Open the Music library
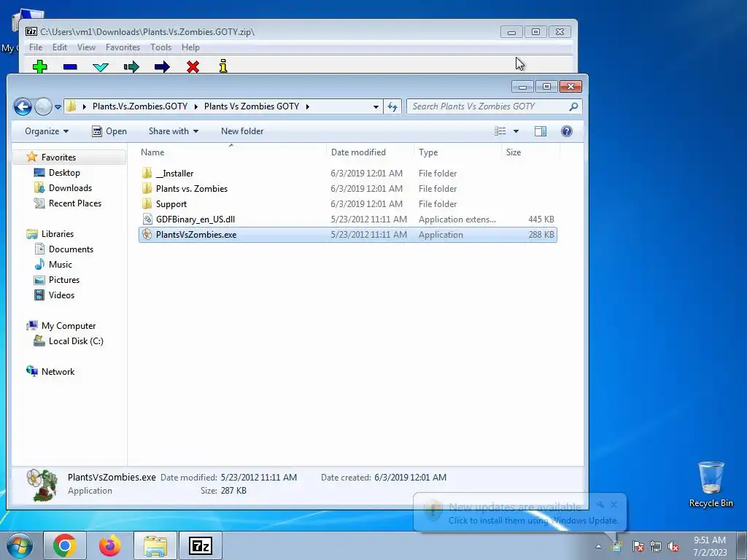 click(60, 264)
